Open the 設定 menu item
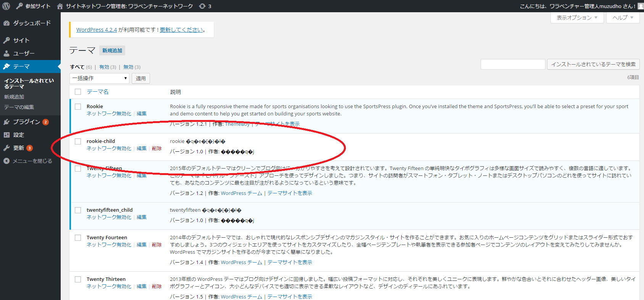The height and width of the screenshot is (300, 644). click(30, 135)
